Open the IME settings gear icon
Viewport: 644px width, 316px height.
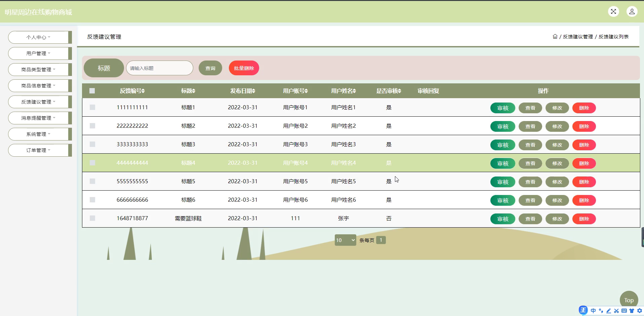[640, 311]
